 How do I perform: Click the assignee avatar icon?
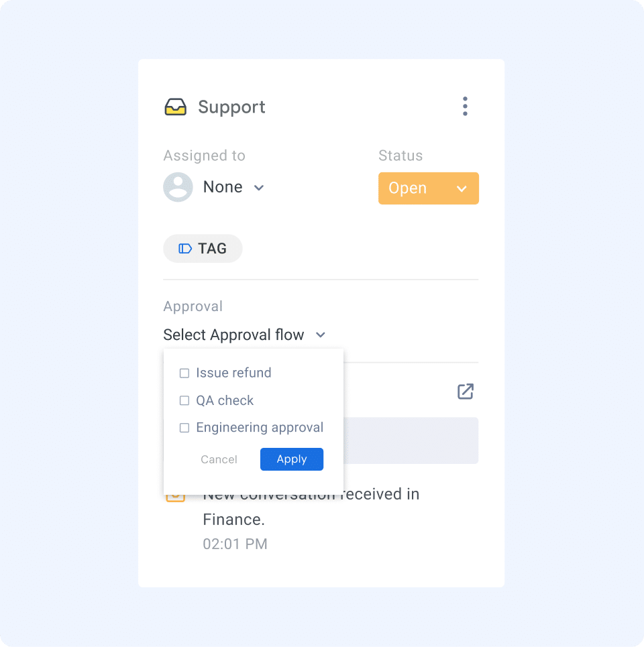178,187
